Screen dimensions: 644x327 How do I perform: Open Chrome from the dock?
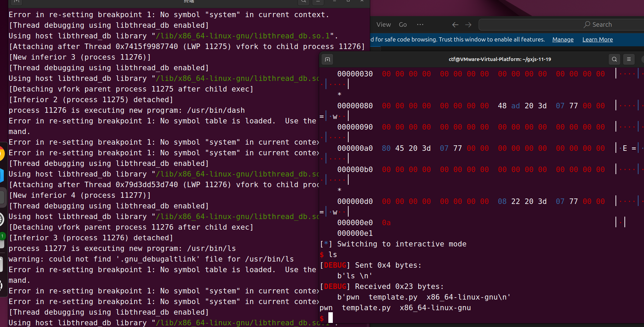[x=1, y=153]
